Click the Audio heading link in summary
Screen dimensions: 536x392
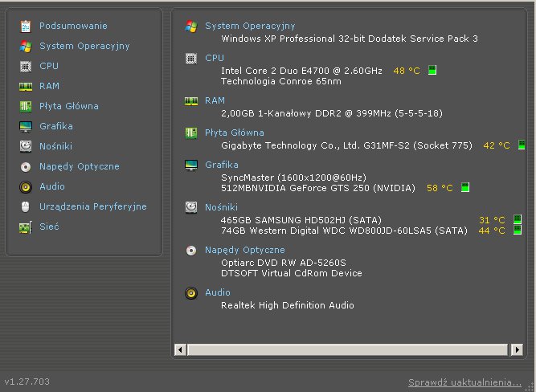(218, 292)
